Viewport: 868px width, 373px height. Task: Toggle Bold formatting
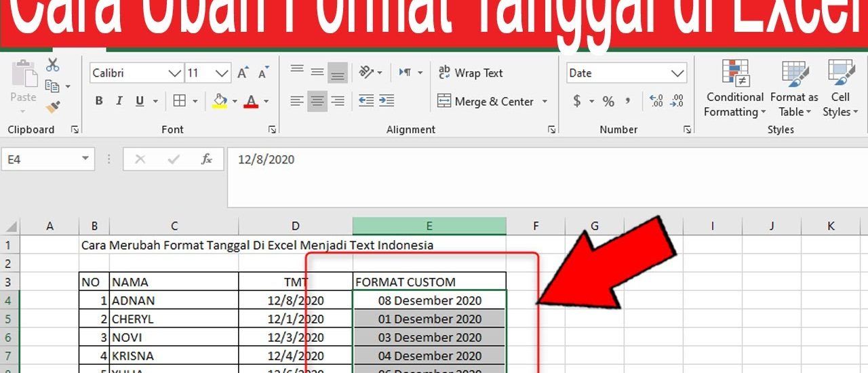tap(99, 101)
